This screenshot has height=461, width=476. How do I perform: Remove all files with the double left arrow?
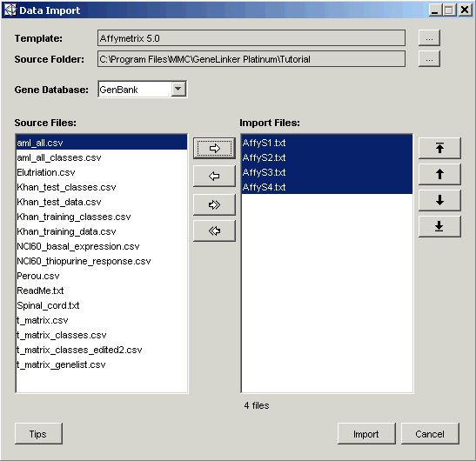pos(214,231)
